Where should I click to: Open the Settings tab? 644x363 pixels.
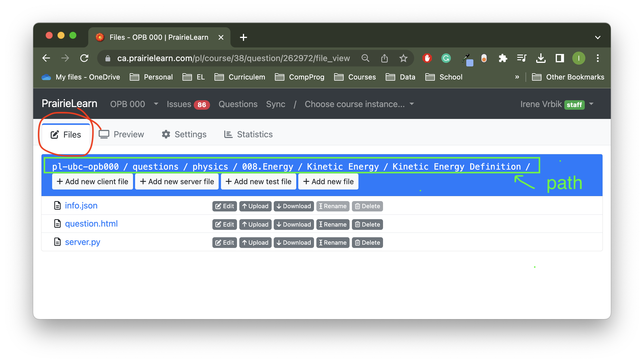(x=184, y=134)
